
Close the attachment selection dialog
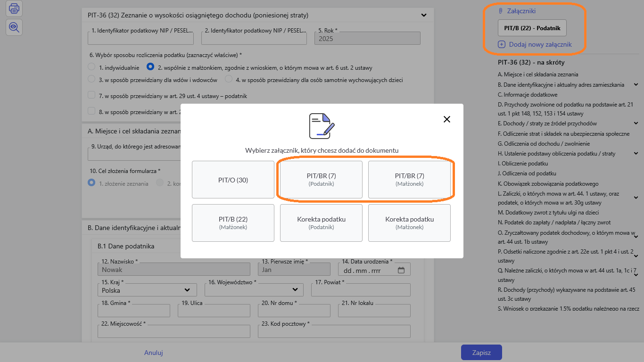447,119
